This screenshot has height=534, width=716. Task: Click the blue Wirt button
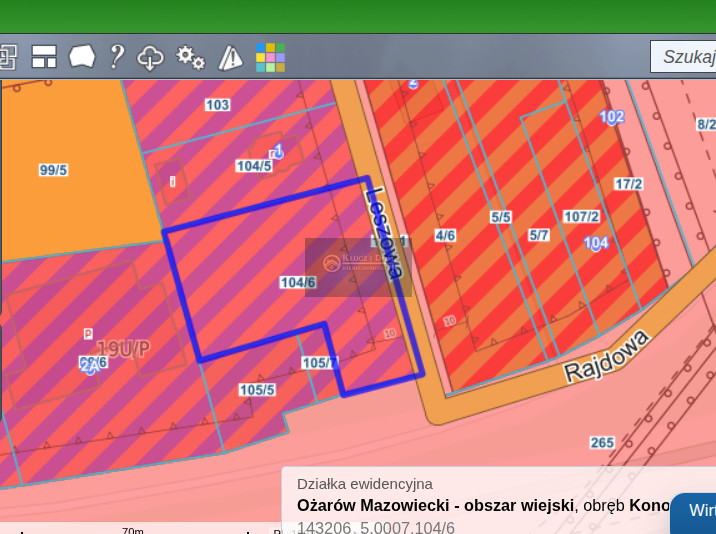click(x=698, y=511)
